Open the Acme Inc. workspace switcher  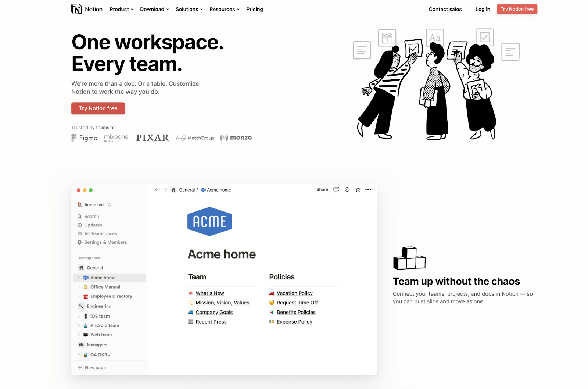coord(94,205)
